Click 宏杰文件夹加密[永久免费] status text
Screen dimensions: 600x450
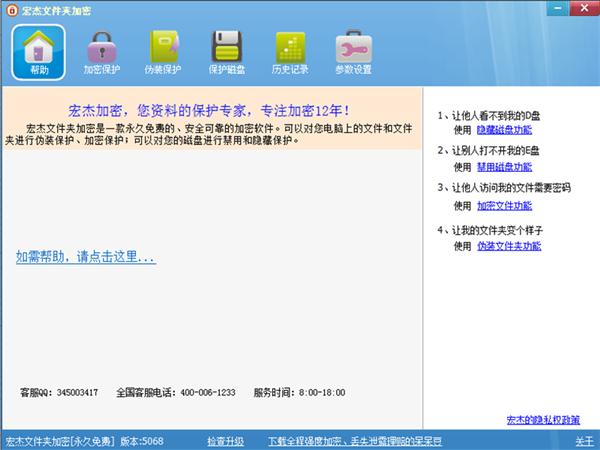pyautogui.click(x=60, y=442)
